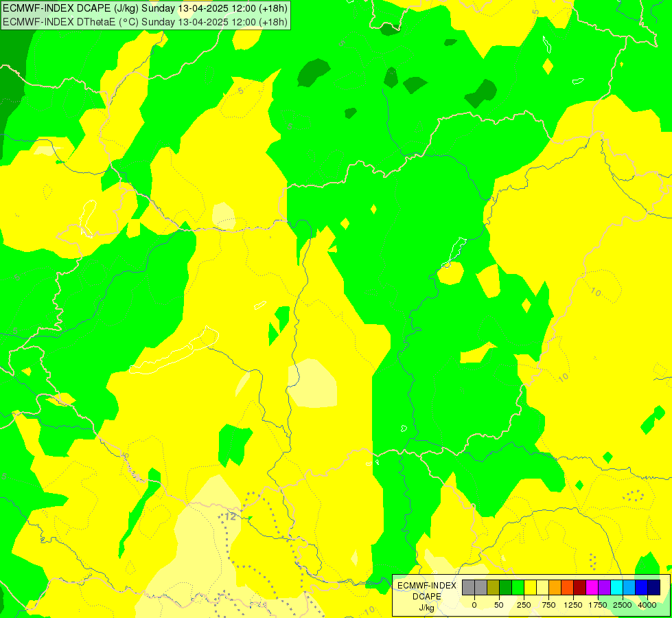The width and height of the screenshot is (672, 618).
Task: Click the legend value 2500
Action: click(623, 605)
